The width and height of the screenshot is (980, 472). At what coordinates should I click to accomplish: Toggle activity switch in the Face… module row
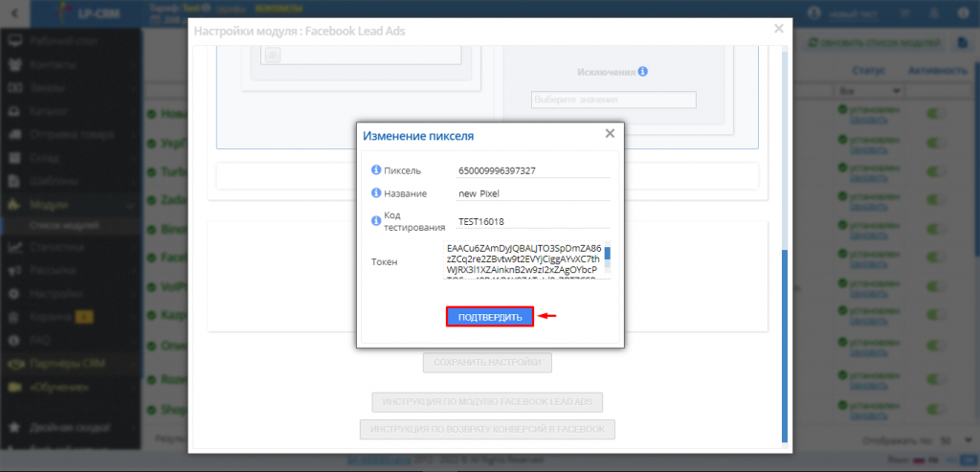coord(937,258)
